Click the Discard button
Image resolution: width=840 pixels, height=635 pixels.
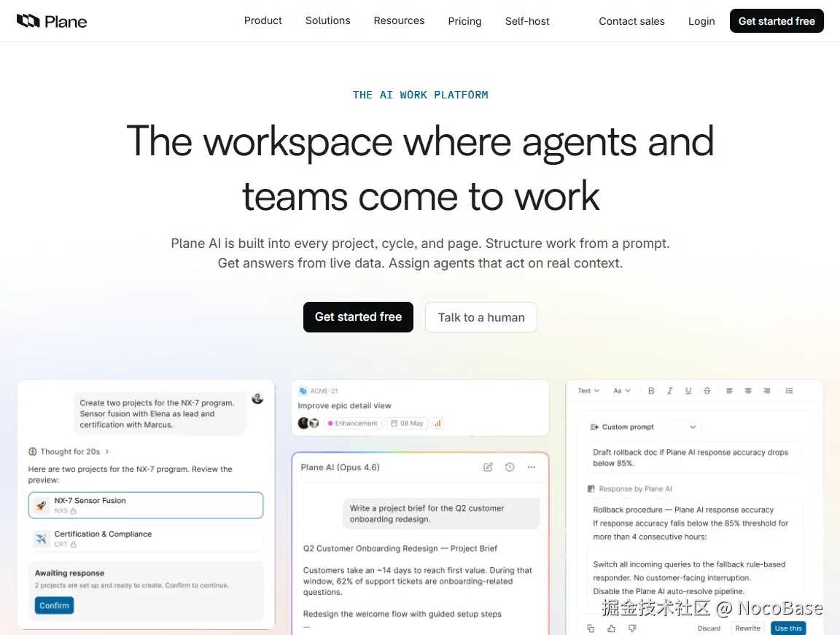(709, 628)
